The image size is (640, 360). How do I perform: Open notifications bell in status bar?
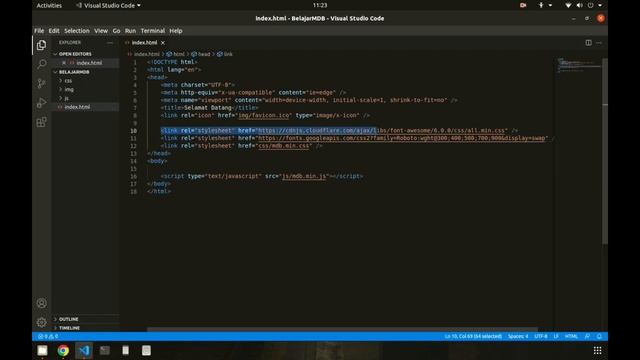(599, 336)
